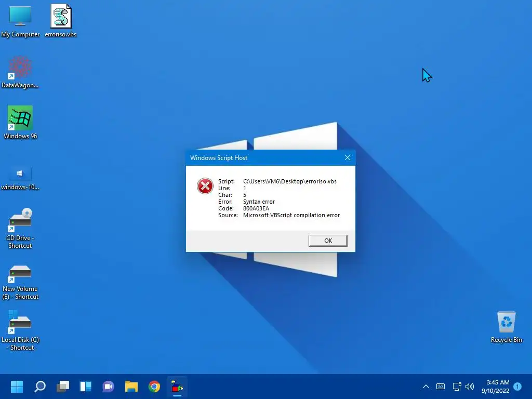The width and height of the screenshot is (532, 399).
Task: Open the Chat app in taskbar
Action: [x=108, y=387]
